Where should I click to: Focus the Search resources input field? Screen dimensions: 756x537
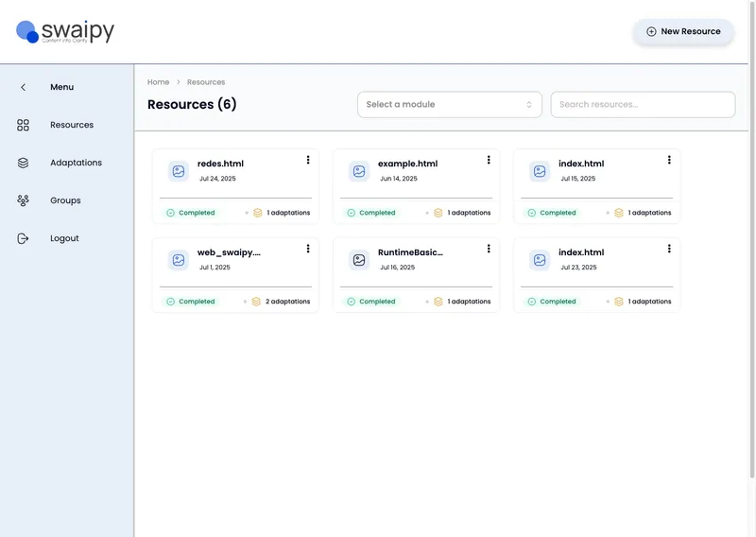click(x=643, y=104)
